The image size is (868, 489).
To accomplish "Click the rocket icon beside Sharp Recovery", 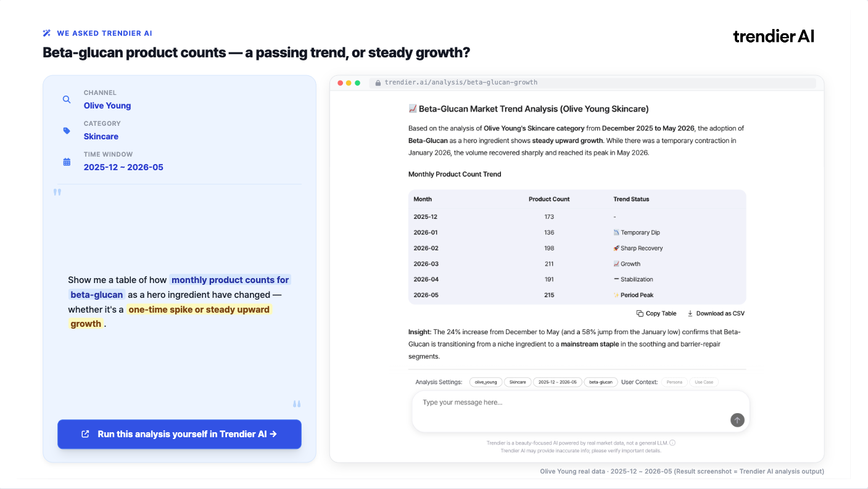I will click(616, 249).
